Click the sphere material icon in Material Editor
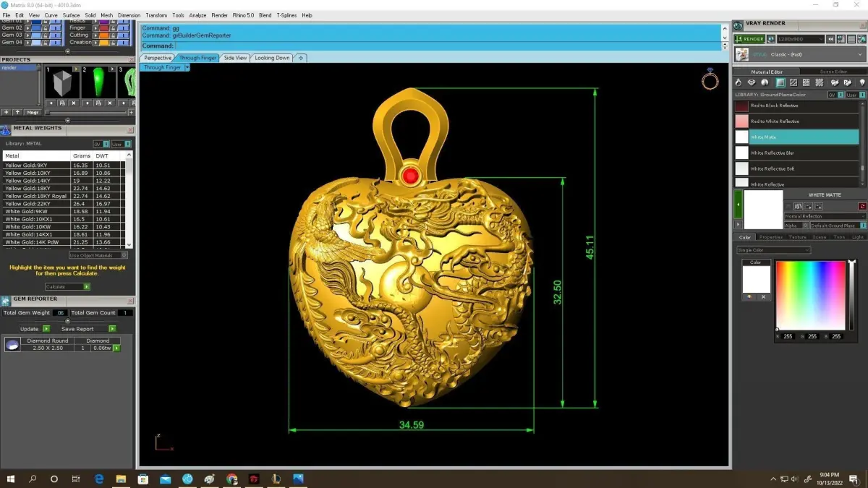868x488 pixels. coord(765,82)
